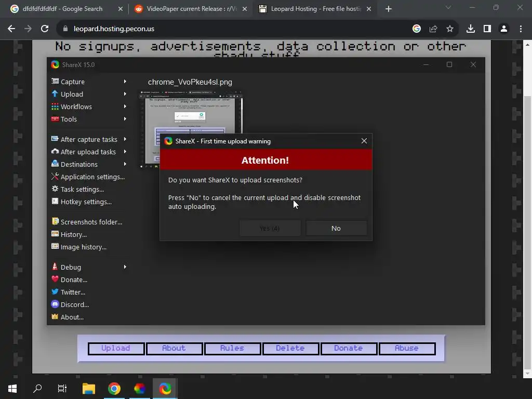The image size is (532, 399).
Task: Click the Hotkey settings icon
Action: click(55, 201)
